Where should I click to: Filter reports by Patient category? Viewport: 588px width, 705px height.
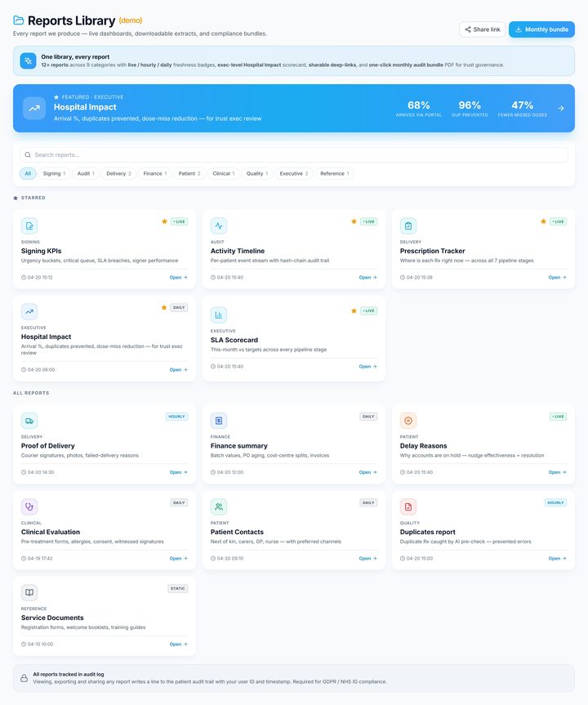[189, 173]
